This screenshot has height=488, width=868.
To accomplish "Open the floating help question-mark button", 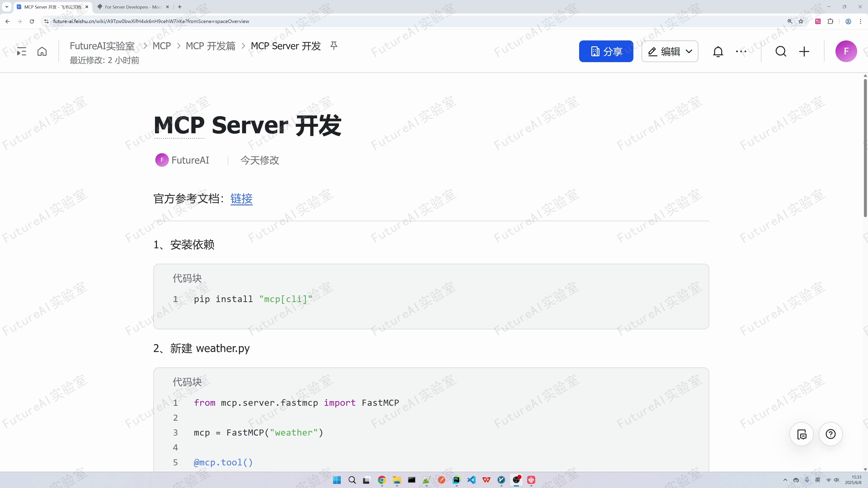I will coord(831,434).
